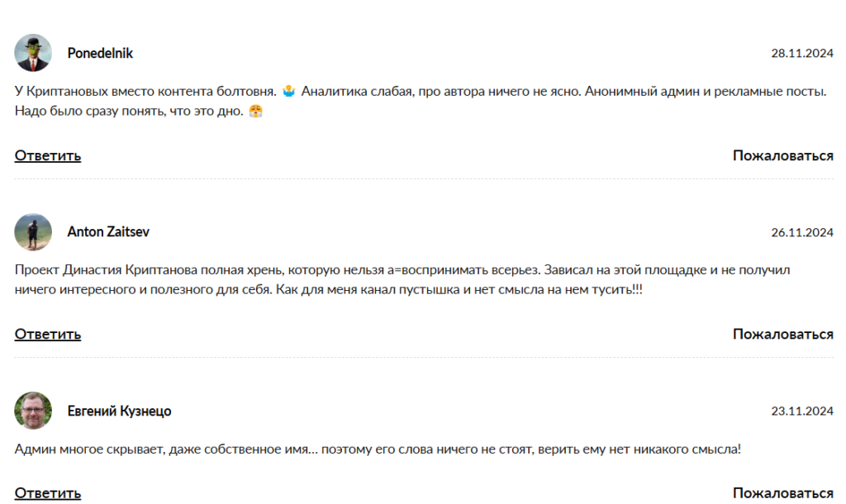The image size is (846, 504).
Task: Click the 28.11.2024 comment date
Action: pos(801,54)
